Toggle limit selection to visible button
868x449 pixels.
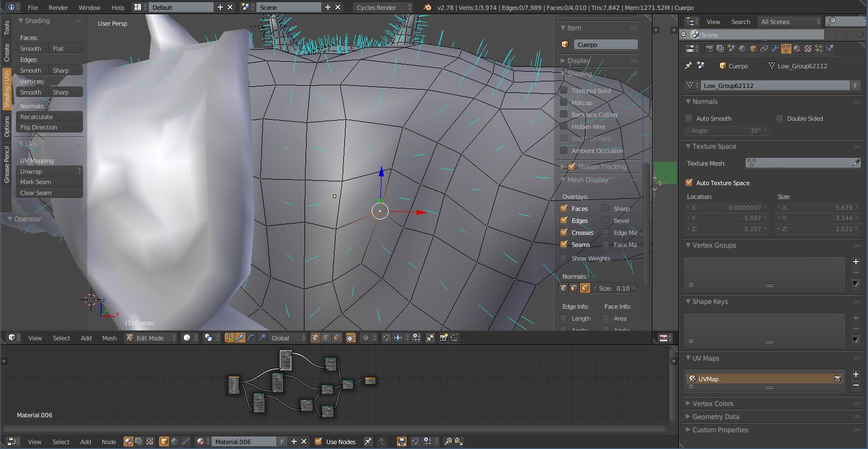coord(351,338)
